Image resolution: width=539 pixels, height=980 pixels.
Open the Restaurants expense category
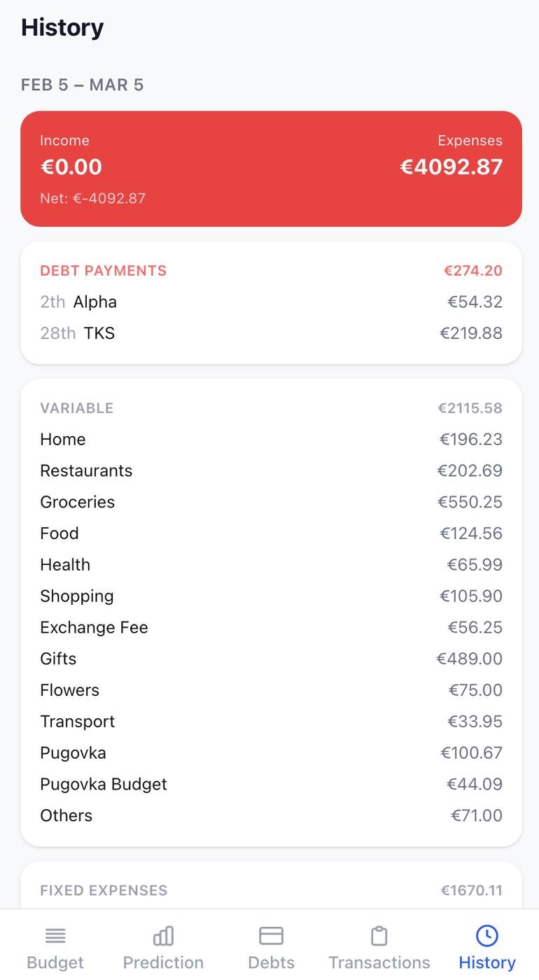point(271,470)
